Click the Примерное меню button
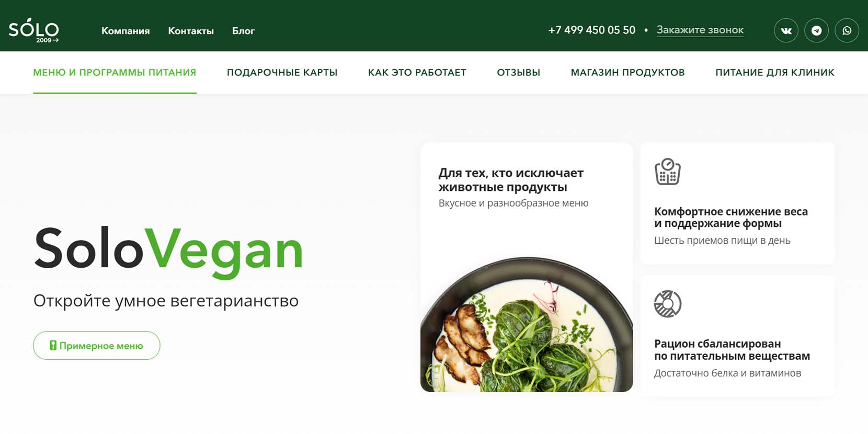Screen dimensions: 868x434 pos(97,346)
